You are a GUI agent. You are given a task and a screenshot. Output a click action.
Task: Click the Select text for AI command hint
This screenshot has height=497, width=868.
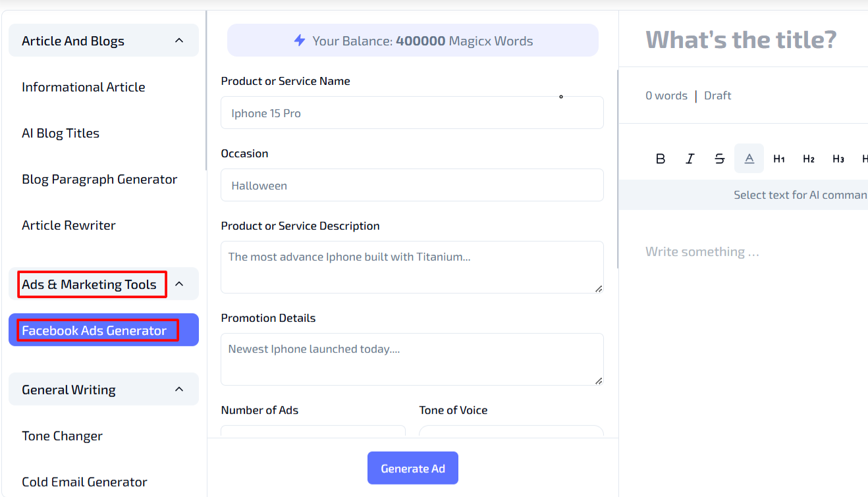(800, 195)
